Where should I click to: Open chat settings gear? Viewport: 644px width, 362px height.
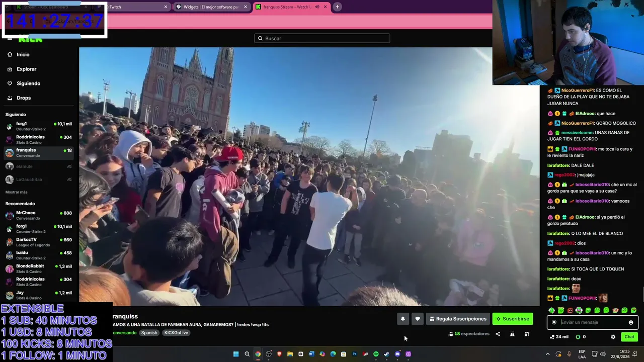point(613,337)
